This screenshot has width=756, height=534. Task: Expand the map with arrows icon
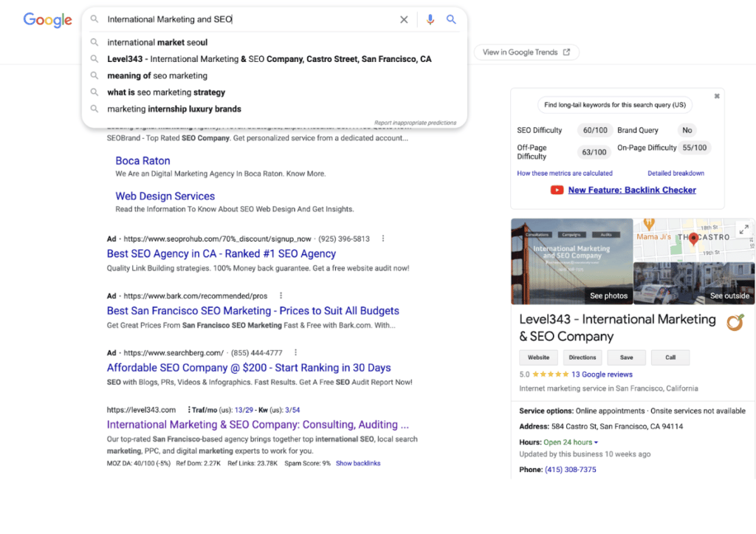coord(744,230)
